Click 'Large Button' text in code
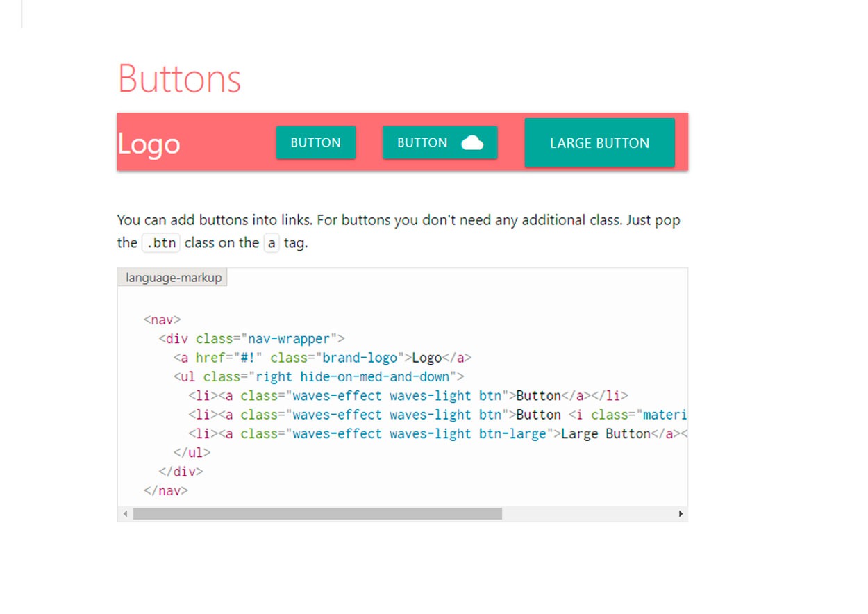This screenshot has width=868, height=614. (606, 433)
